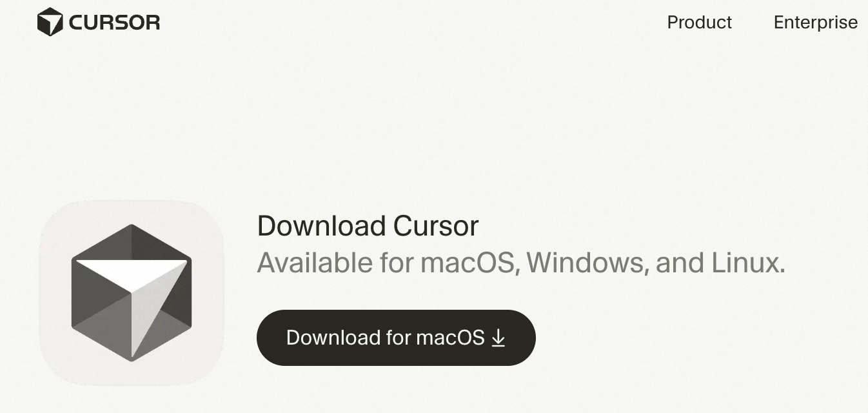Click the rounded light tile behind app icon

(132, 293)
